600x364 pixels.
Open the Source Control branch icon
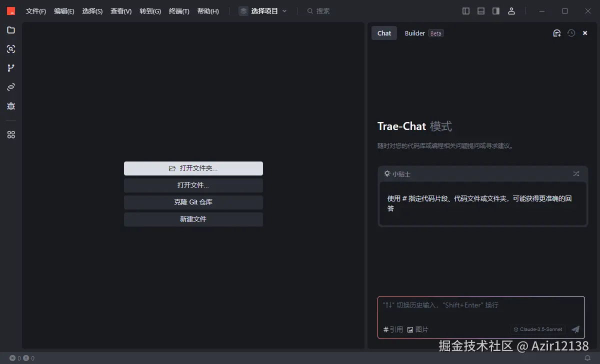tap(11, 68)
